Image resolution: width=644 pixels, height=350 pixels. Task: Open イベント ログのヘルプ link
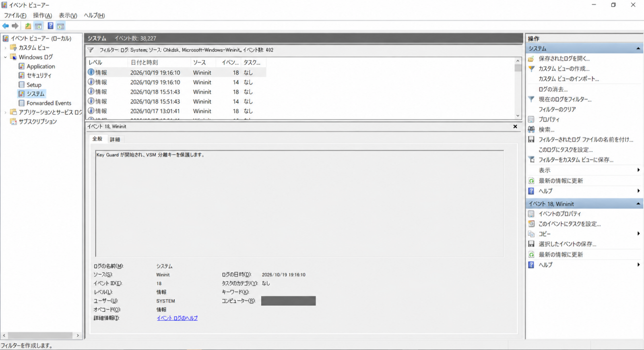[x=177, y=318]
